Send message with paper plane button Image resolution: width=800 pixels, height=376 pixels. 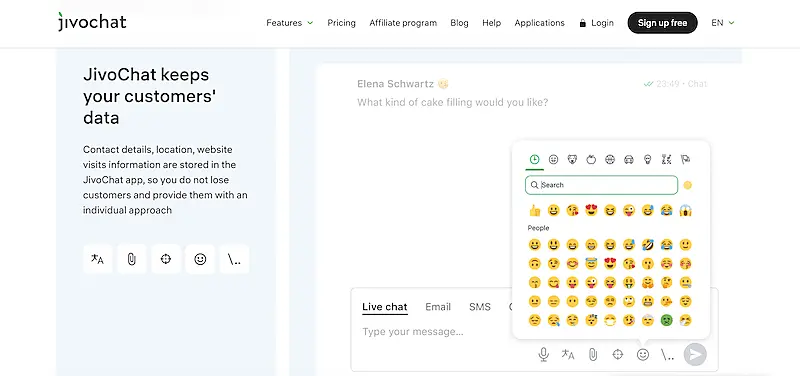[695, 355]
